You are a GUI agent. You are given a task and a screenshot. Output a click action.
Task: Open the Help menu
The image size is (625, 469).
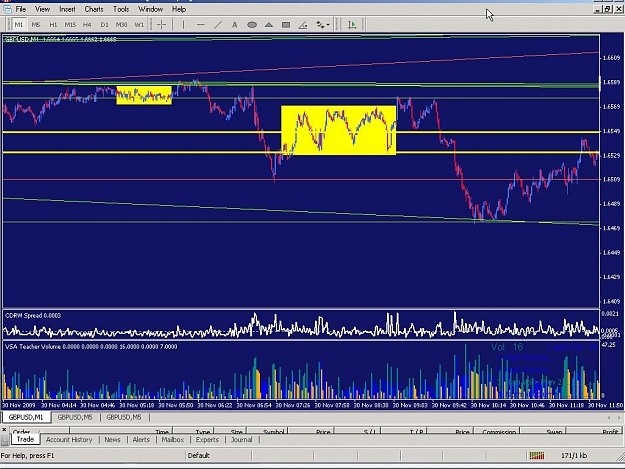(179, 9)
